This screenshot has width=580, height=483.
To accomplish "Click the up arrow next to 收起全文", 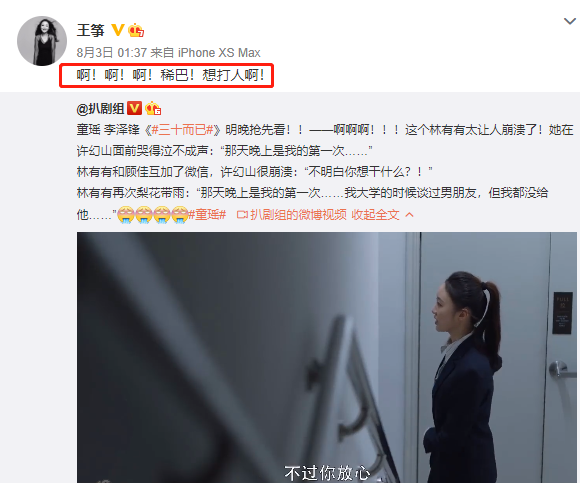I will pos(409,215).
